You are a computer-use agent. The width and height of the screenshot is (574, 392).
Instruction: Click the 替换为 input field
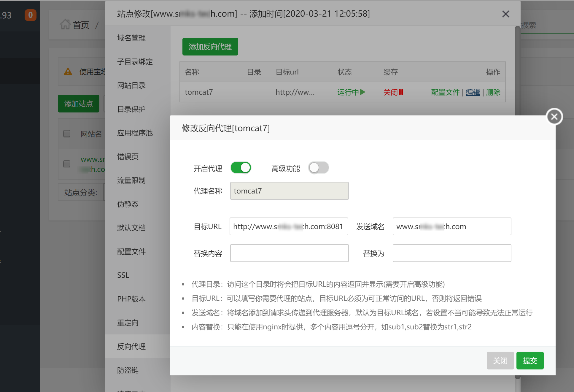[452, 253]
